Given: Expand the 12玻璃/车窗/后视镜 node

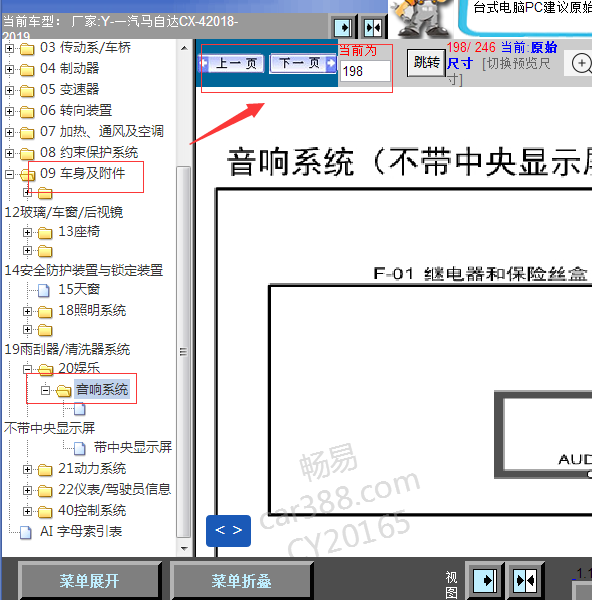Looking at the screenshot, I should click(27, 192).
